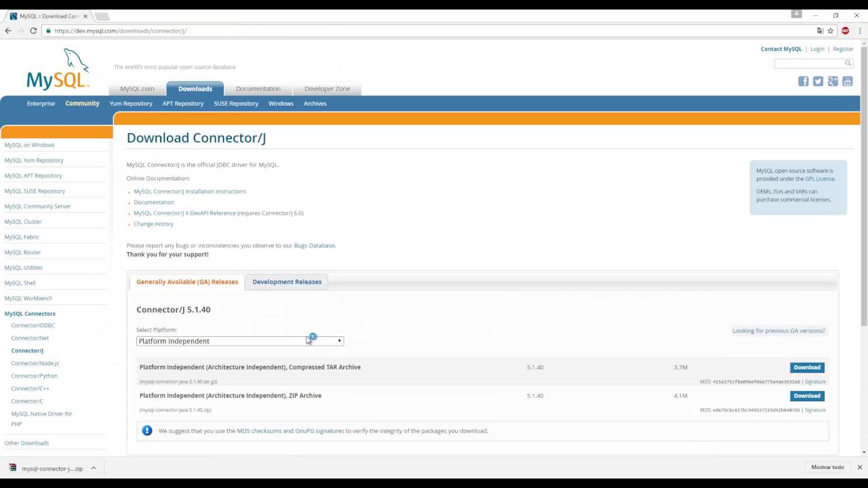Viewport: 868px width, 488px height.
Task: Click the browser back arrow
Action: click(8, 30)
